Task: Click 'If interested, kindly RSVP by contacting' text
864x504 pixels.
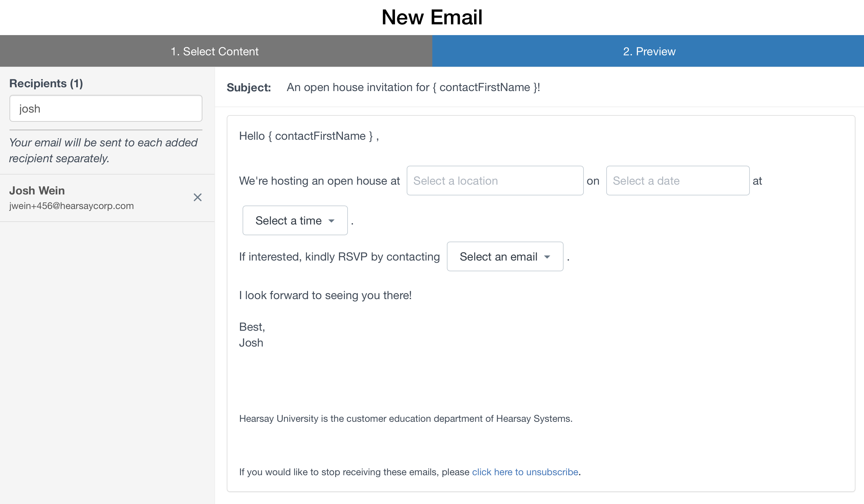Action: click(x=339, y=257)
